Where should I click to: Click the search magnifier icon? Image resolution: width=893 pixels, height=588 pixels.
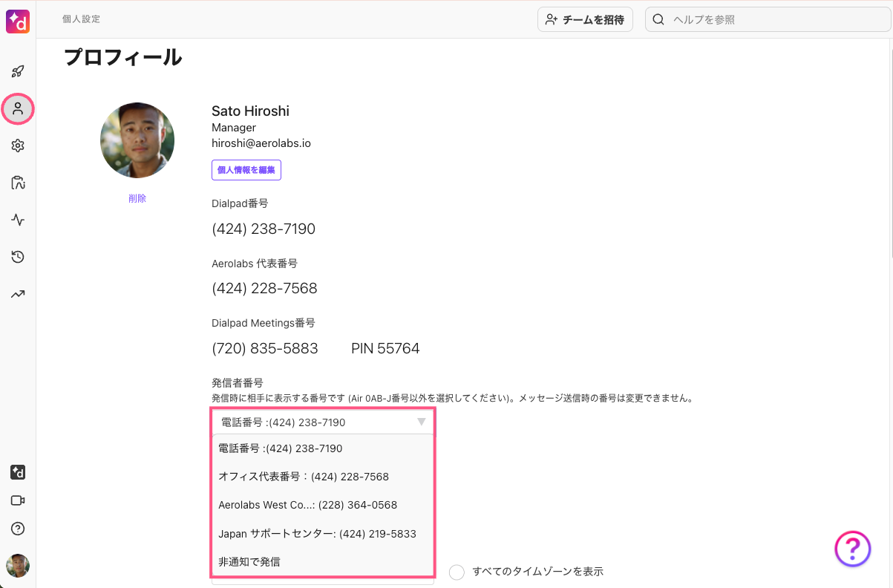[x=658, y=19]
